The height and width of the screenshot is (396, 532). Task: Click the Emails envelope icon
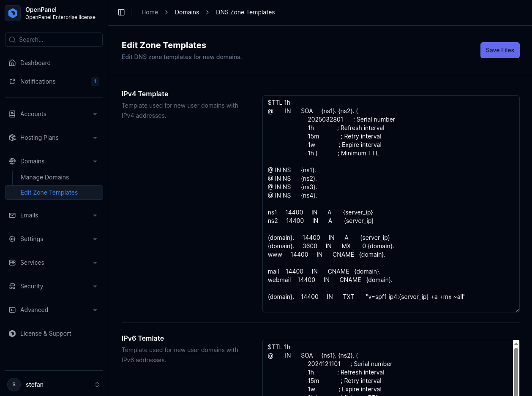(12, 215)
